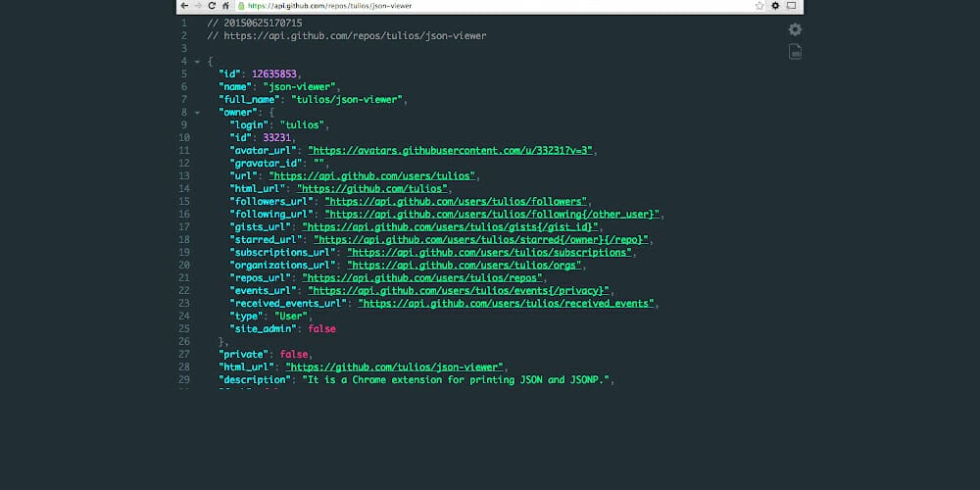Click the URL comment on line 2

(347, 35)
